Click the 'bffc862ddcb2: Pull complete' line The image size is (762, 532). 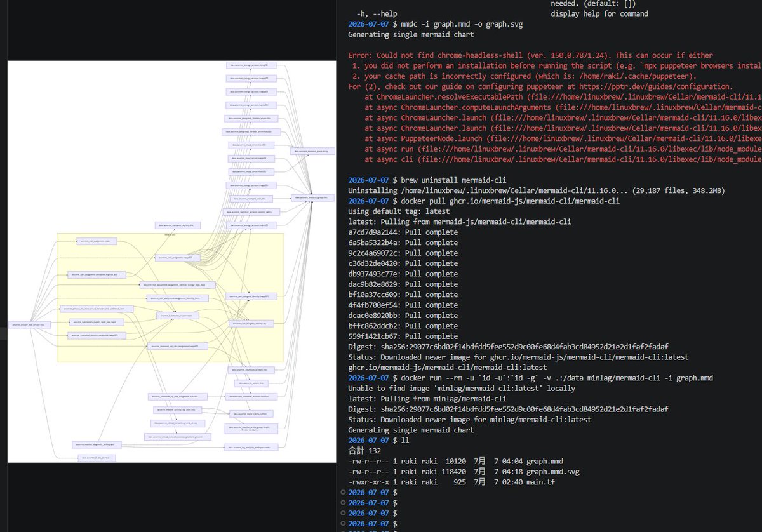[x=403, y=326]
